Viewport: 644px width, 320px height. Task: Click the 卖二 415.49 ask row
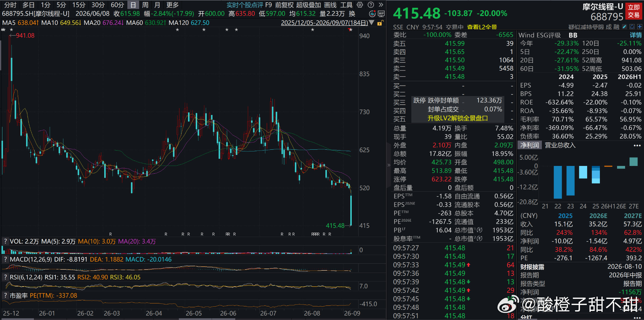tap(453, 68)
